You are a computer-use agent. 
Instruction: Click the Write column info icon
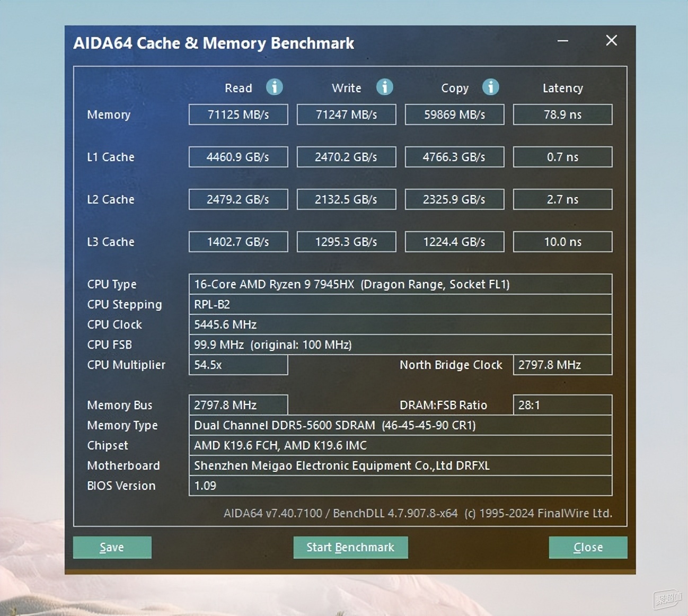(384, 87)
